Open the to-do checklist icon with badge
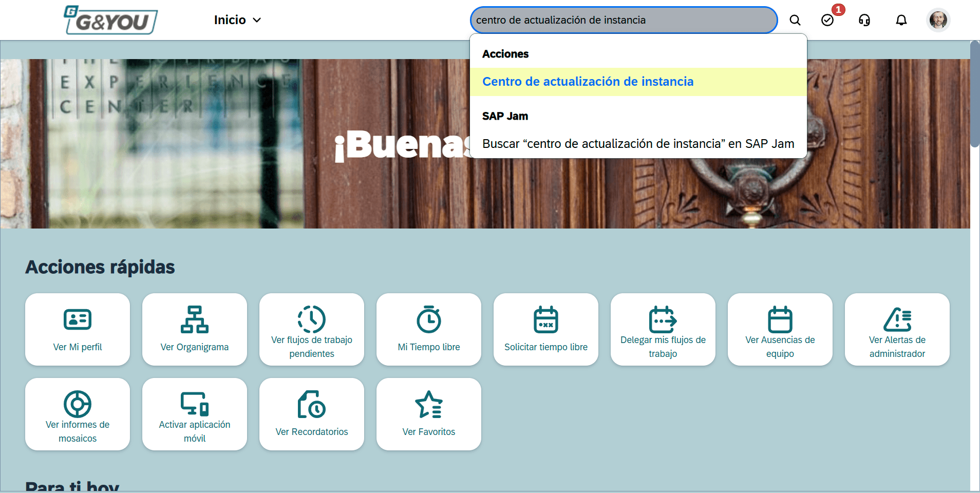Screen dimensions: 980x493 click(827, 20)
